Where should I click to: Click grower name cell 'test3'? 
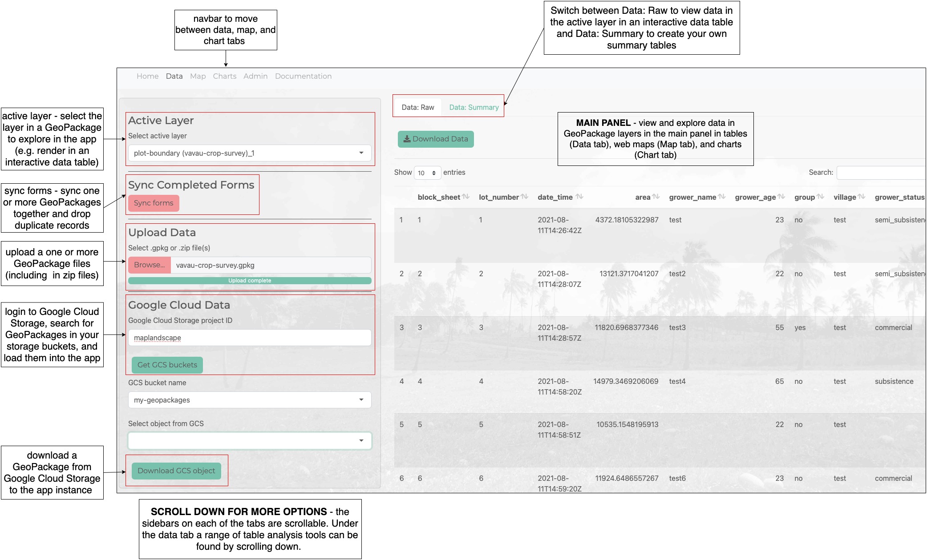coord(677,327)
